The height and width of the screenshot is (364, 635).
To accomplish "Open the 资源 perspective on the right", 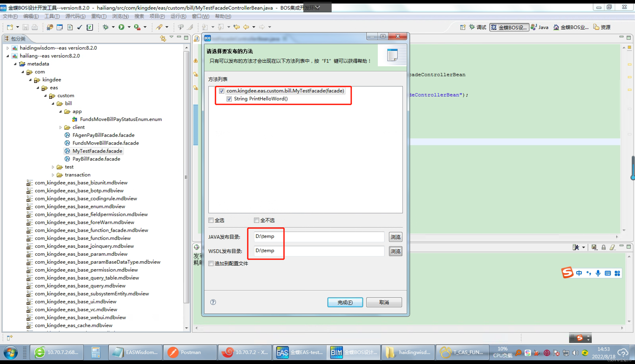I will click(601, 27).
